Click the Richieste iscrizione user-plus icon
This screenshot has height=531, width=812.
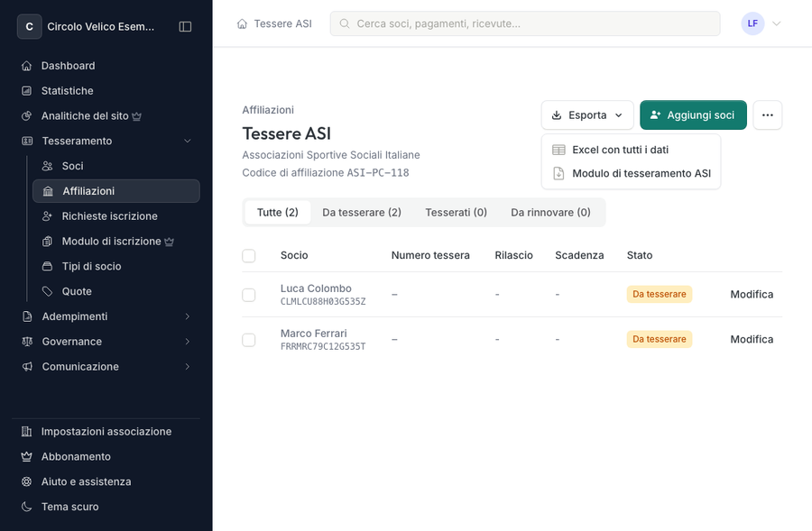pyautogui.click(x=47, y=216)
